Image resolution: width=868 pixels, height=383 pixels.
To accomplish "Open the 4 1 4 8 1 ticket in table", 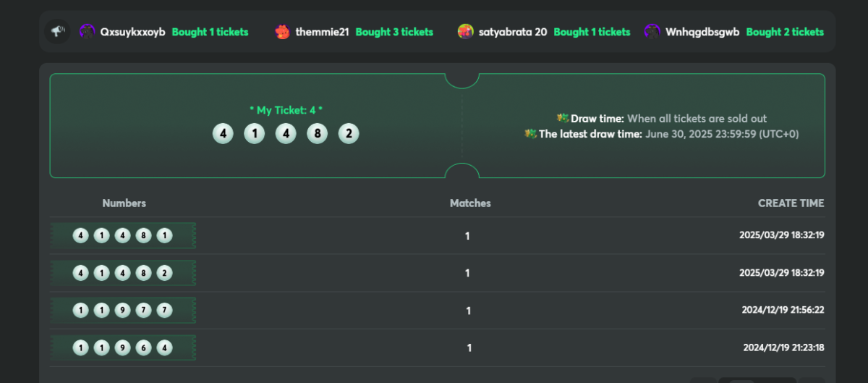I will (x=123, y=236).
